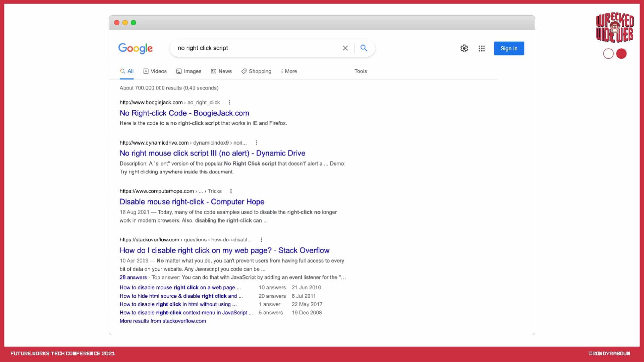Open No Right-click Code BoogieJack link
Image resolution: width=644 pixels, height=362 pixels.
184,113
